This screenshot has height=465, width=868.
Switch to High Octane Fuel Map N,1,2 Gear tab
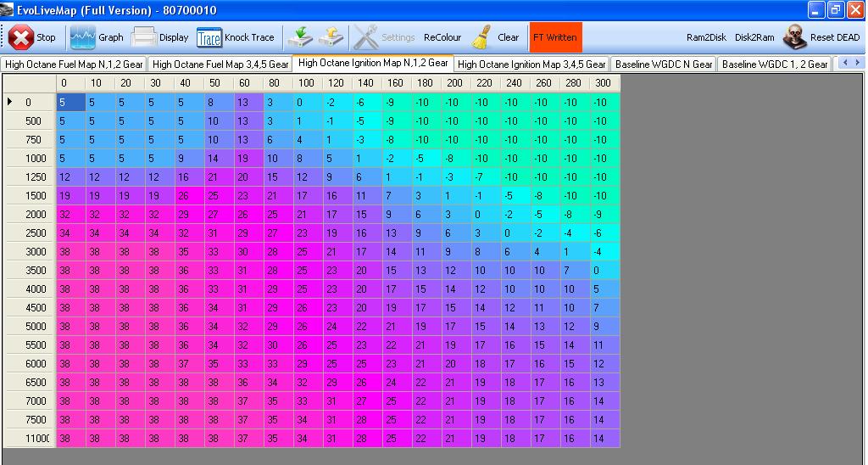point(74,64)
